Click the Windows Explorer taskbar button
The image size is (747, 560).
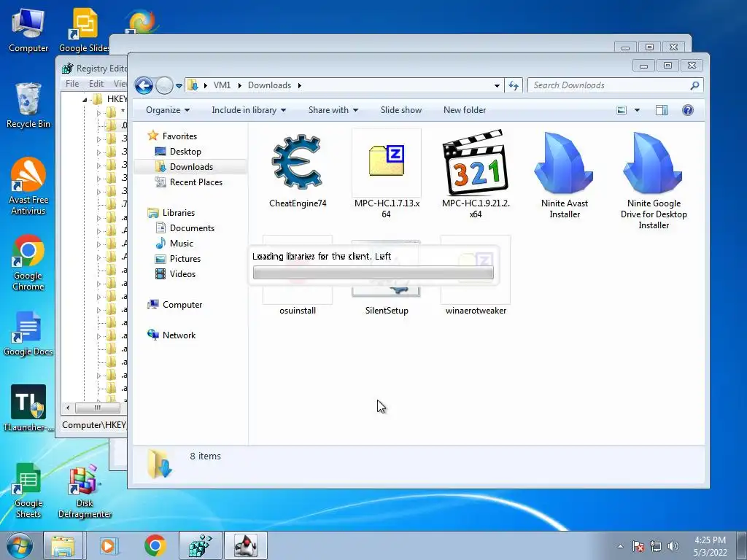[x=63, y=545]
